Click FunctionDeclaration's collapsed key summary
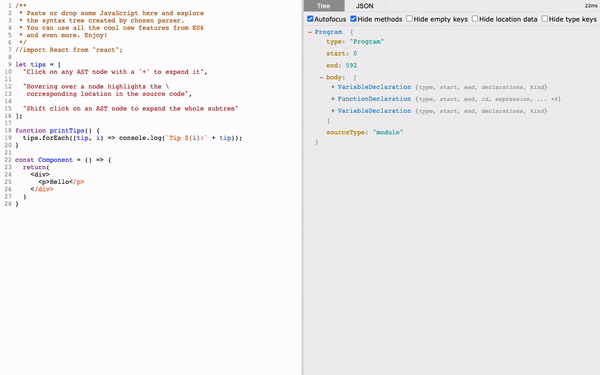The image size is (600, 375). (x=488, y=99)
